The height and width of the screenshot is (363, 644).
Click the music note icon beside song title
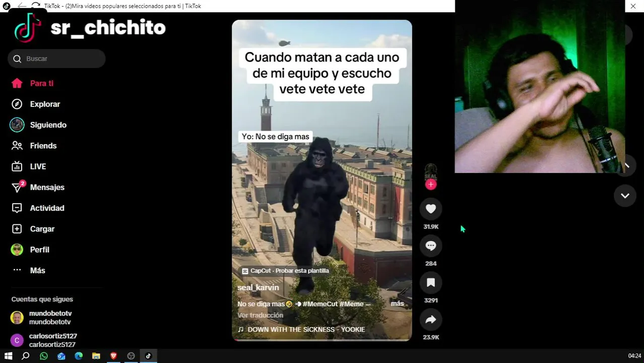[x=241, y=329]
